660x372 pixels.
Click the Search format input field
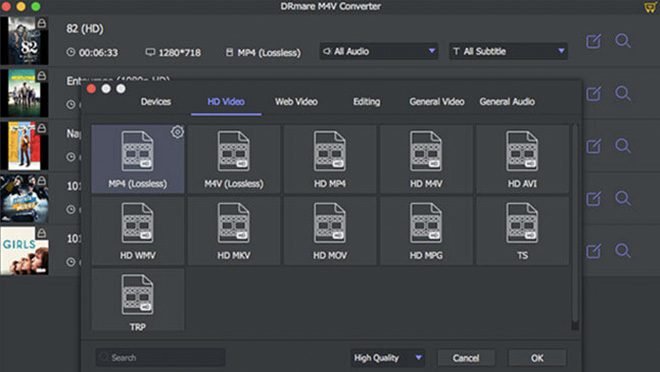[x=160, y=358]
